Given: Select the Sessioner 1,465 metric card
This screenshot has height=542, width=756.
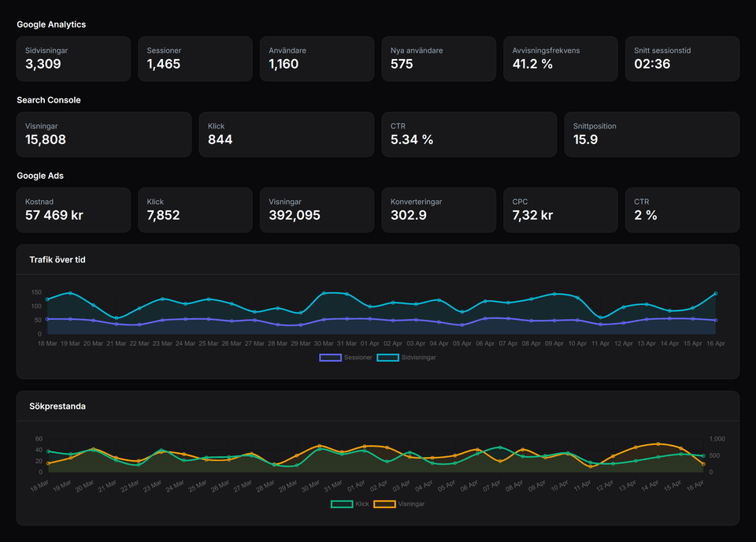Looking at the screenshot, I should click(195, 58).
